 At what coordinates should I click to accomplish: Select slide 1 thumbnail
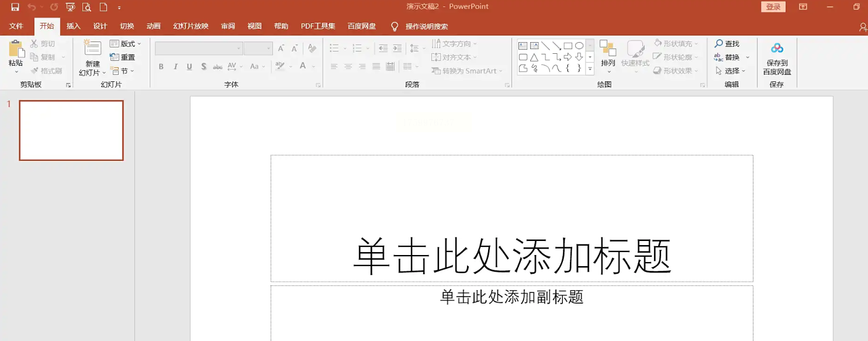click(71, 130)
